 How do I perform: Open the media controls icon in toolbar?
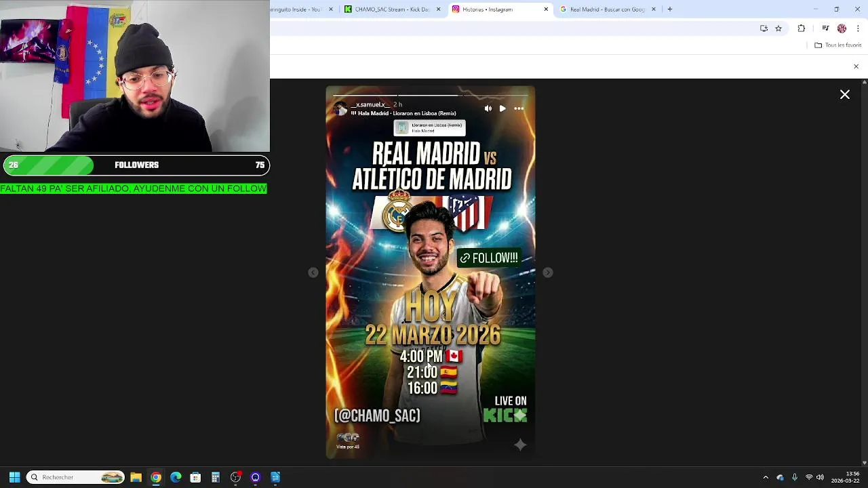[x=825, y=28]
